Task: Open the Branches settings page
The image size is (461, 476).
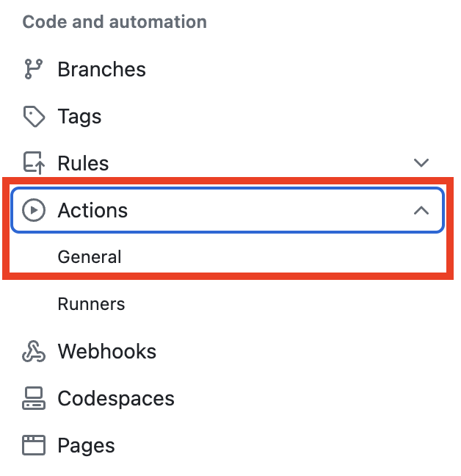Action: [101, 69]
